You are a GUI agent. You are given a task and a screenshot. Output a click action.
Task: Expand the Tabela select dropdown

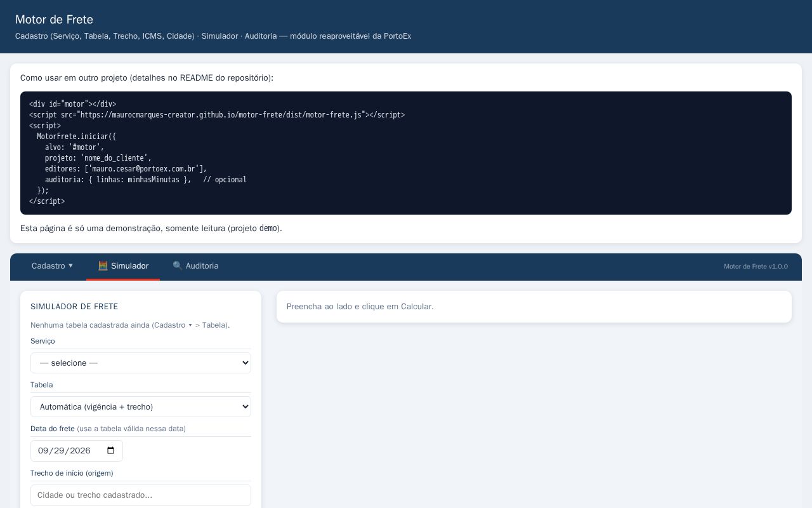click(x=141, y=407)
